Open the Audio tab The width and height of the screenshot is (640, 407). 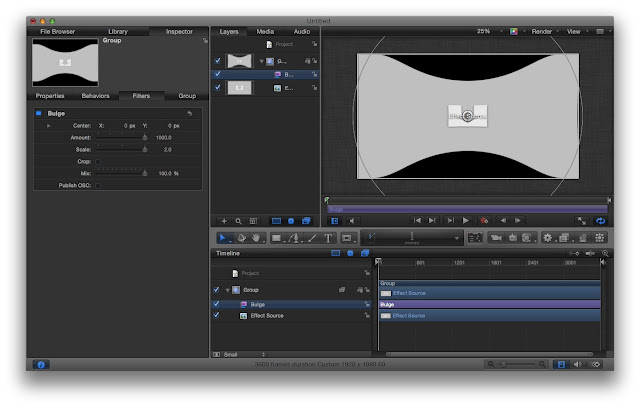click(302, 31)
